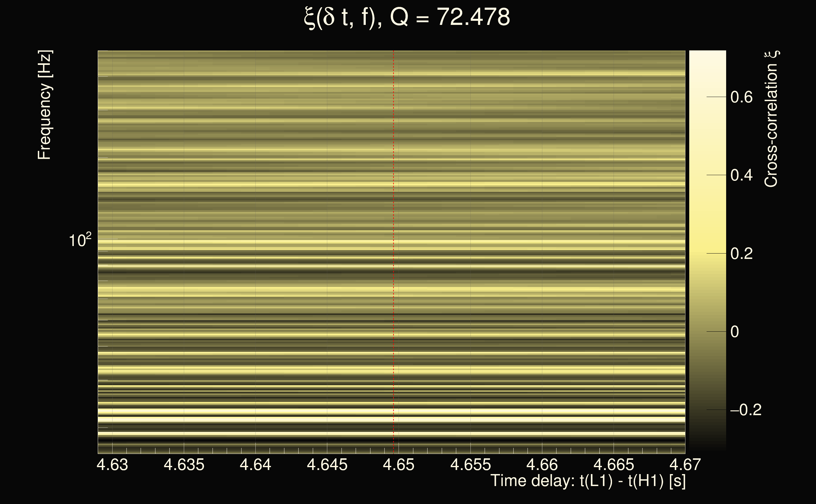
Task: Click the 4.64 tick label on x-axis
Action: [255, 465]
